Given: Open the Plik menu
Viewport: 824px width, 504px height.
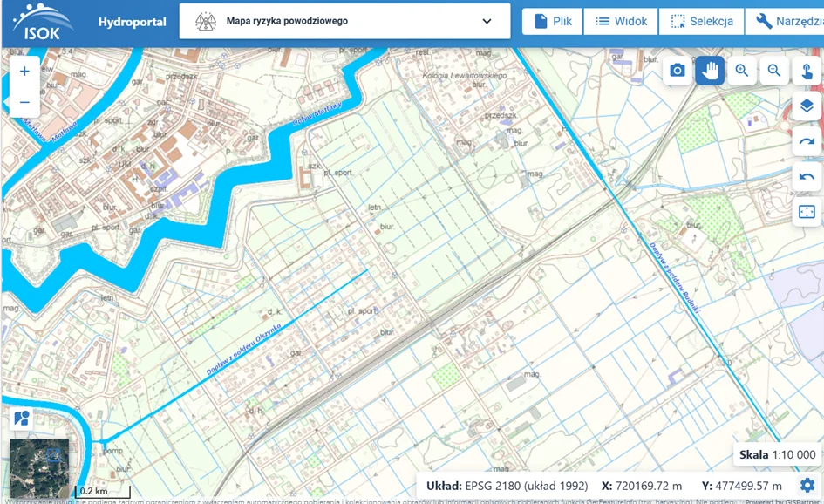Looking at the screenshot, I should coord(552,21).
